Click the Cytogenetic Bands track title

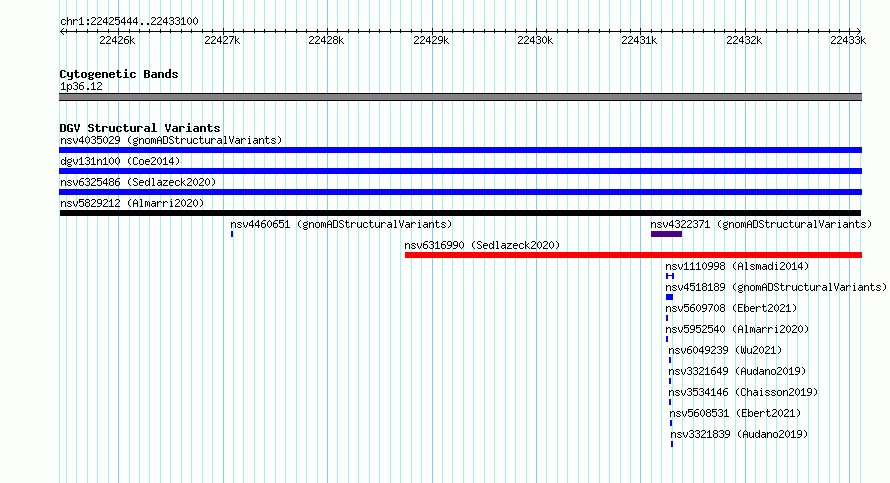[x=119, y=74]
